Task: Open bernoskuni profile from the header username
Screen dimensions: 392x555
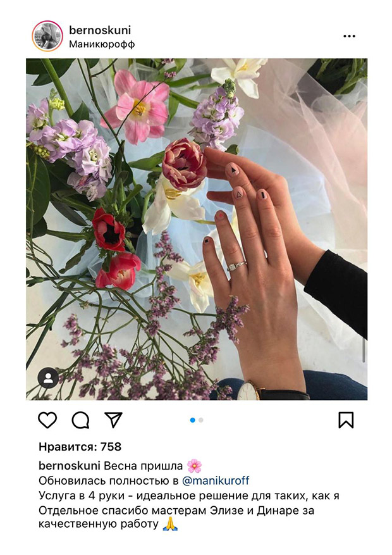Action: coord(100,30)
